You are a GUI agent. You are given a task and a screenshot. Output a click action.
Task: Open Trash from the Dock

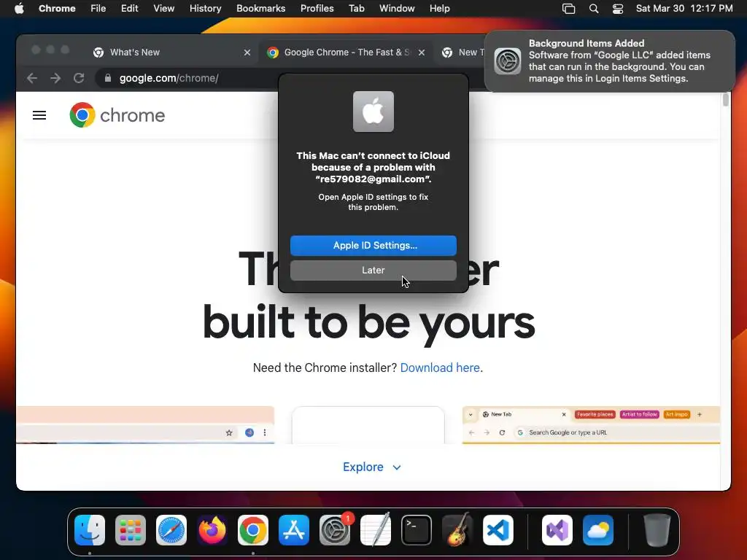tap(657, 530)
